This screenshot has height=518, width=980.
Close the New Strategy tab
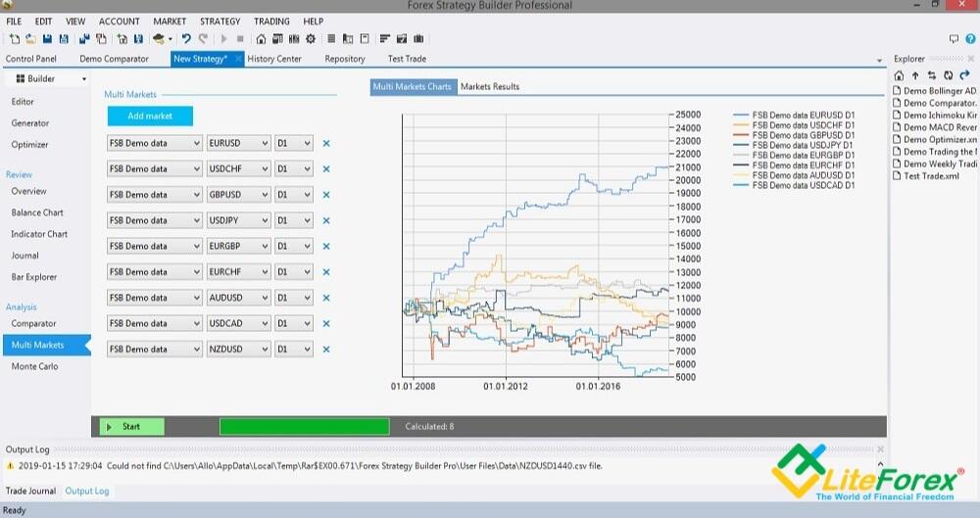pos(238,59)
